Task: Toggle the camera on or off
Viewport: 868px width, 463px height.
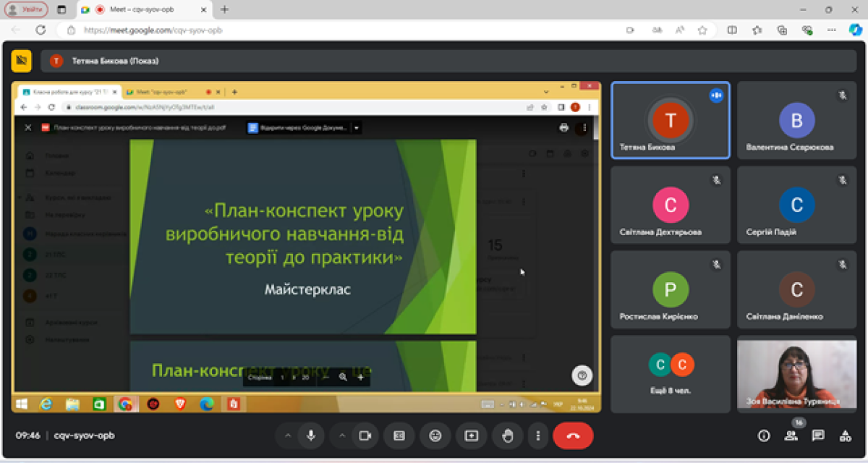Action: [365, 436]
